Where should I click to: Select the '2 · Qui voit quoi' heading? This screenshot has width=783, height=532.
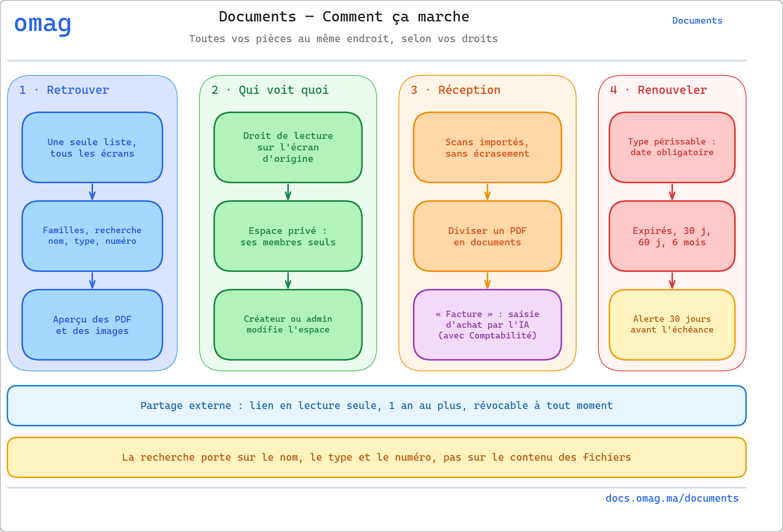click(x=270, y=90)
